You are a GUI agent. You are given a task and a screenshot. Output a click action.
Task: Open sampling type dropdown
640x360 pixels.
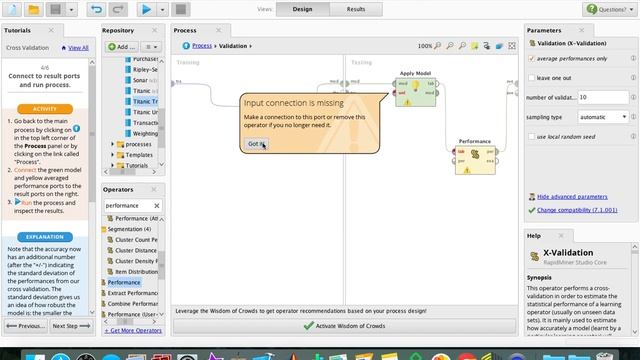(603, 117)
